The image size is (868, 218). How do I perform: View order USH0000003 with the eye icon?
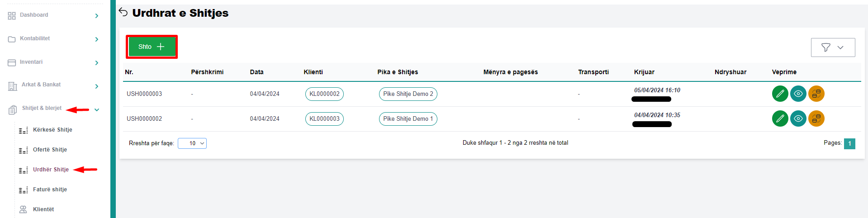(x=798, y=94)
